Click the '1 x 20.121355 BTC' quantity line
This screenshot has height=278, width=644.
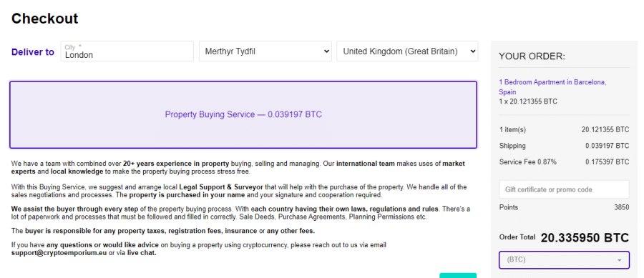tap(528, 101)
